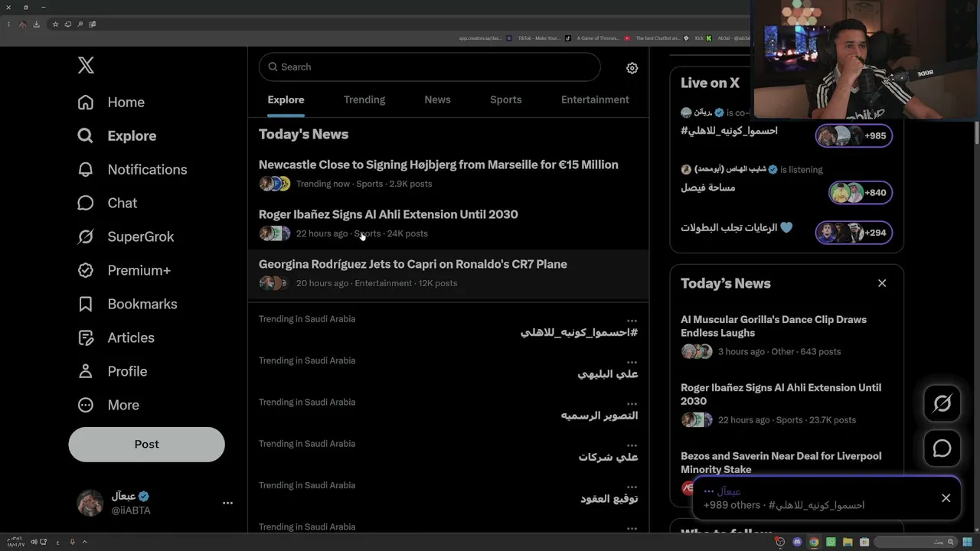Click the Search input field
Screen dimensions: 980x551
[x=430, y=67]
